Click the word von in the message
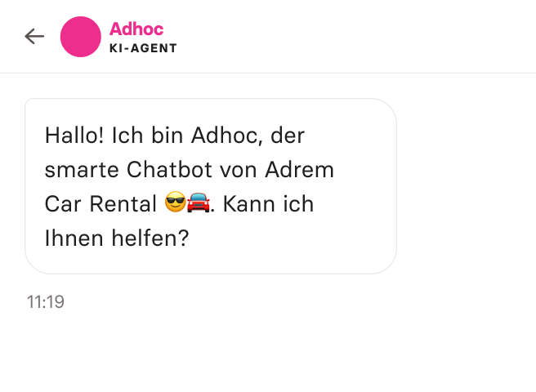This screenshot has width=536, height=392. pos(239,170)
